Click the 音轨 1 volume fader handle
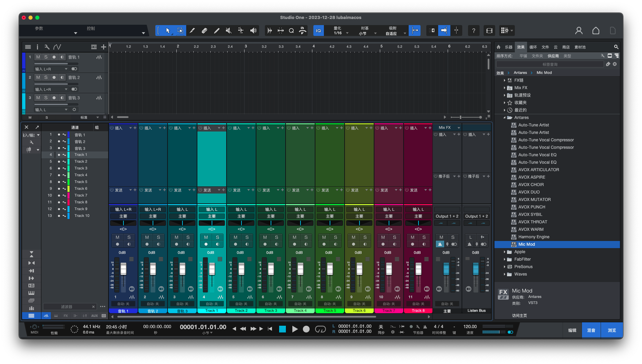Viewport: 642px width, 364px height. 123,269
